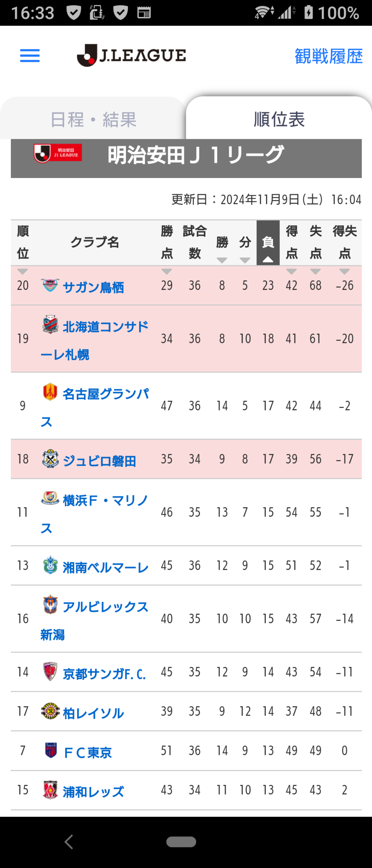Open 観戦履歴 viewing history

pyautogui.click(x=329, y=56)
